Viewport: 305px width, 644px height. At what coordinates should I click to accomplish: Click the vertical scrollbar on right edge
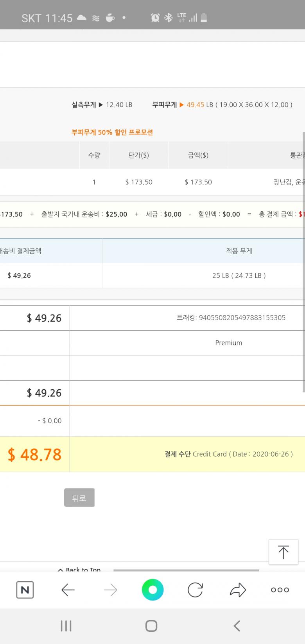click(x=303, y=262)
